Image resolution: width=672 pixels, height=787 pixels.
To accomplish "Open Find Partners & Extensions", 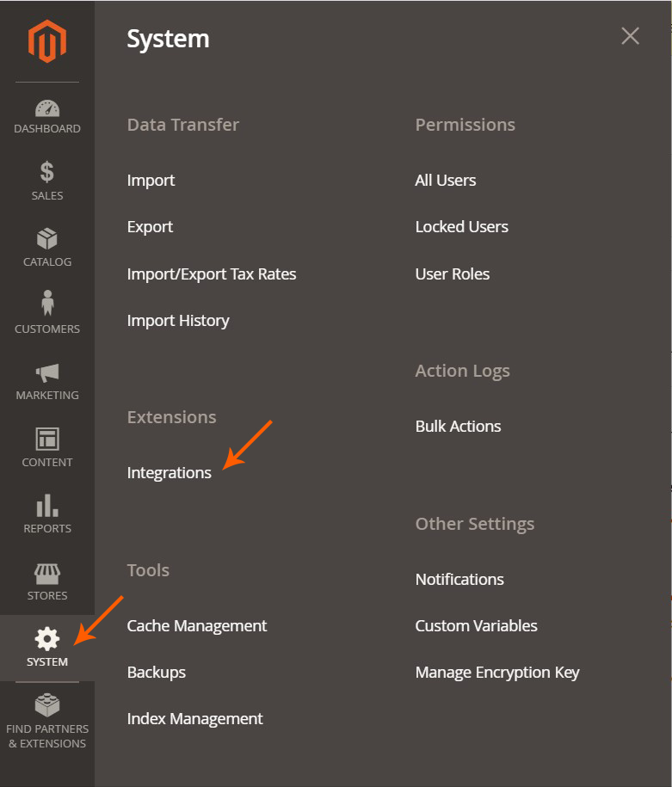I will [47, 712].
